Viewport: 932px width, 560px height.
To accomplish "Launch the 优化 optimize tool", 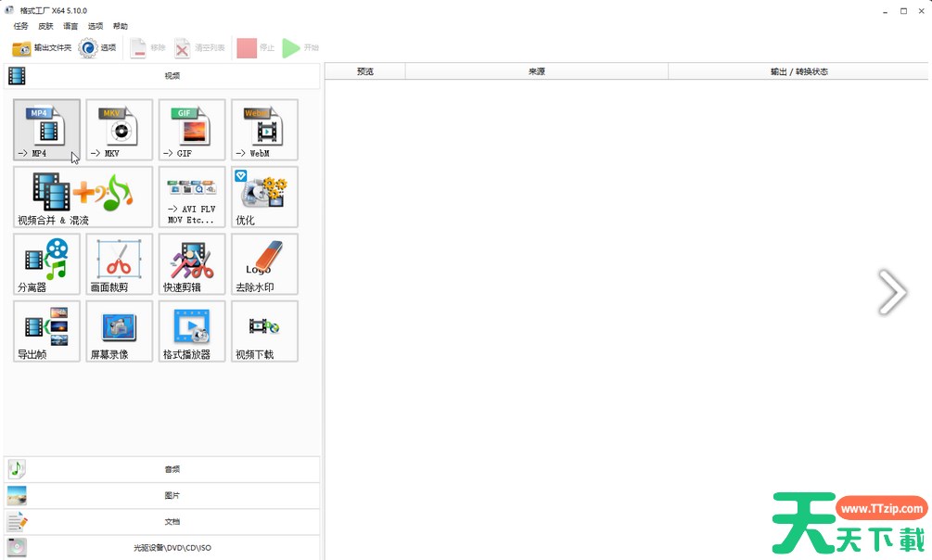I will click(x=264, y=197).
